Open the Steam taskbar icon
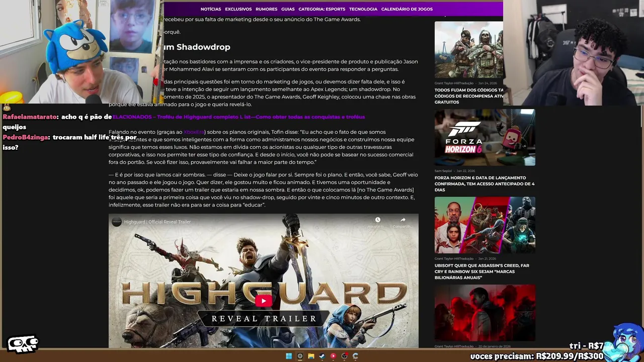This screenshot has height=362, width=644. (x=322, y=356)
